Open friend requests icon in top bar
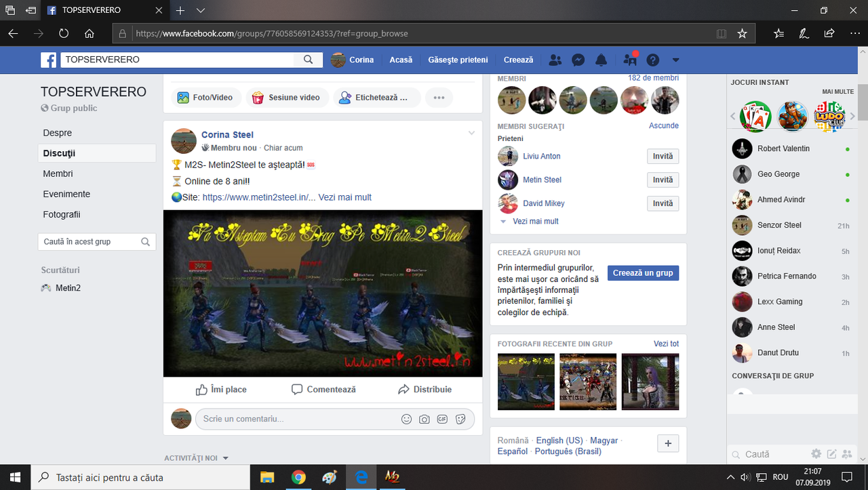Image resolution: width=868 pixels, height=490 pixels. click(x=555, y=60)
